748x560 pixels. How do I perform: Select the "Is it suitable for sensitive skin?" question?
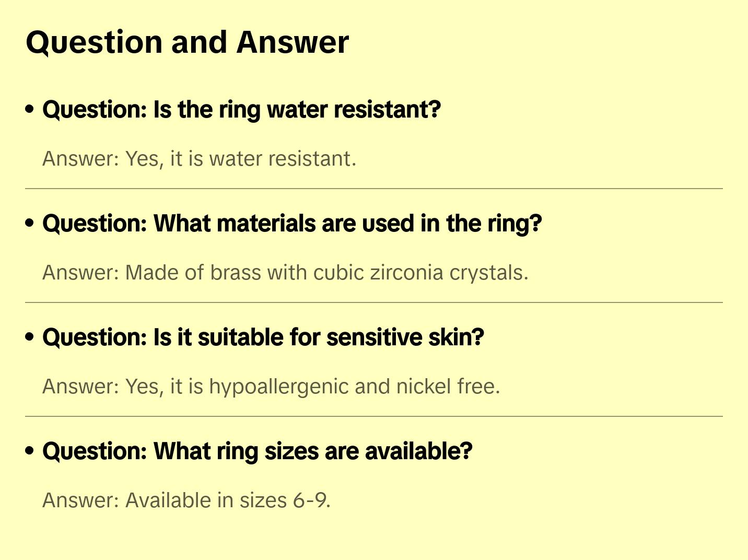pyautogui.click(x=263, y=337)
